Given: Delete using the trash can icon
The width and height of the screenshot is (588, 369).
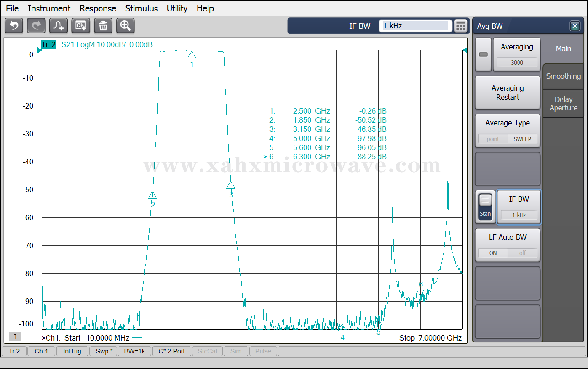Looking at the screenshot, I should click(x=103, y=26).
